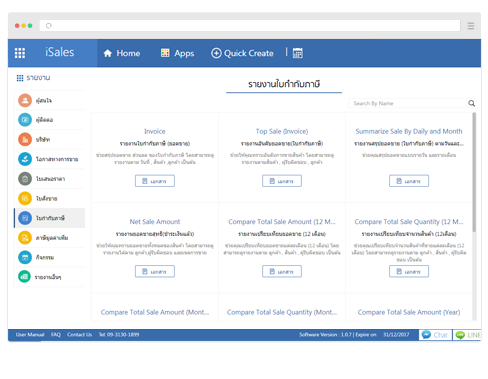488x379 pixels.
Task: Click the iSales logo text
Action: (x=60, y=52)
